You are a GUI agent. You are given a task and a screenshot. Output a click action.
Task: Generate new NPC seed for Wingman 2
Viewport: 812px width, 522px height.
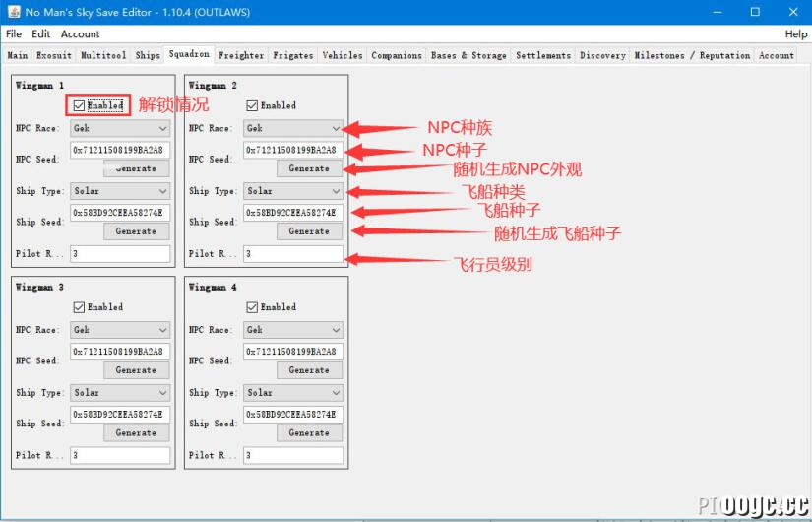coord(309,168)
